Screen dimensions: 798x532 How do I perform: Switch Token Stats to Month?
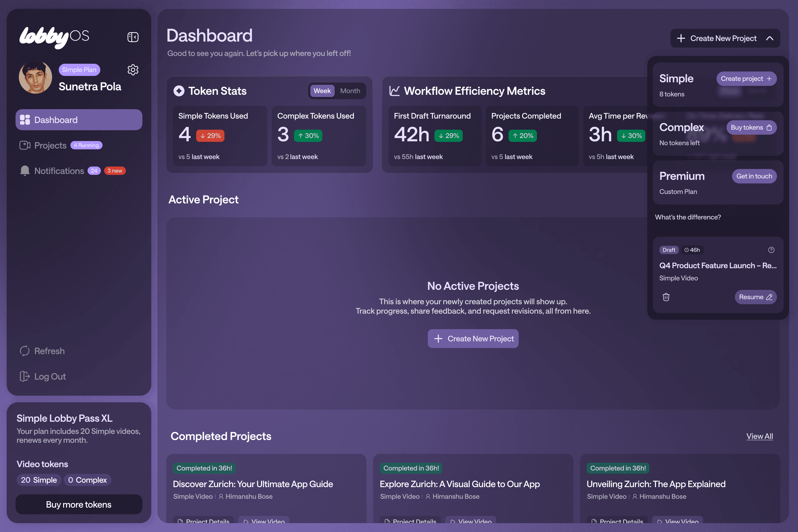[x=350, y=91]
